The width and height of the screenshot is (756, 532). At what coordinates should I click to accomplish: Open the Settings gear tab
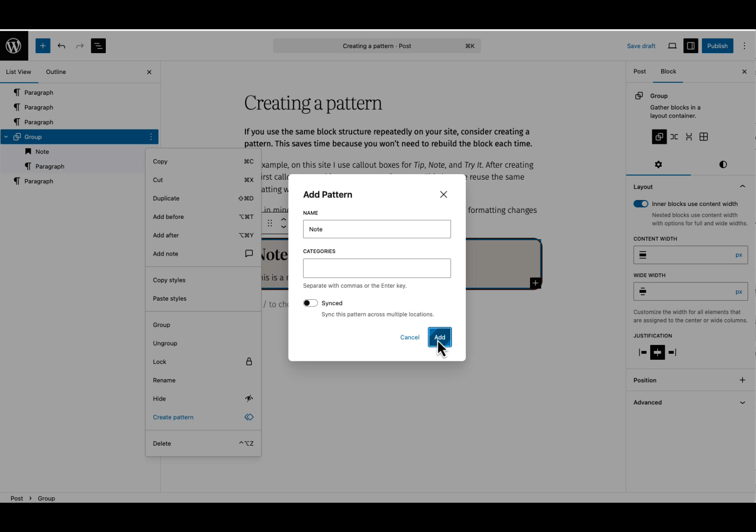pos(658,164)
